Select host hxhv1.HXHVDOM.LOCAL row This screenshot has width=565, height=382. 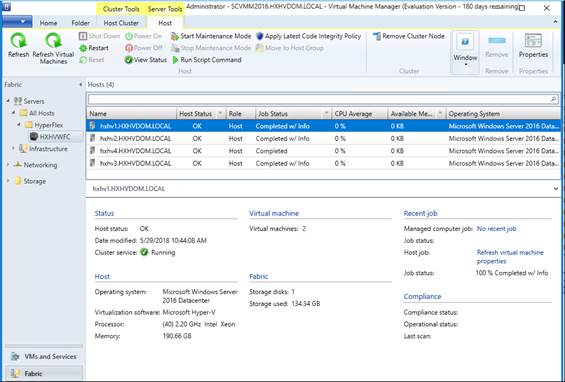(x=323, y=126)
